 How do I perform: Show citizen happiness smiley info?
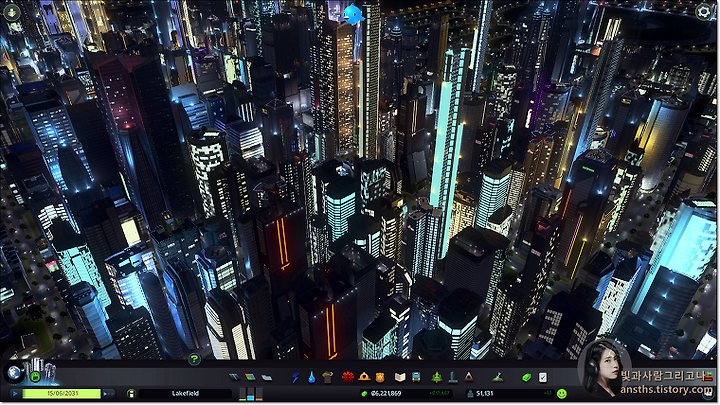click(562, 394)
